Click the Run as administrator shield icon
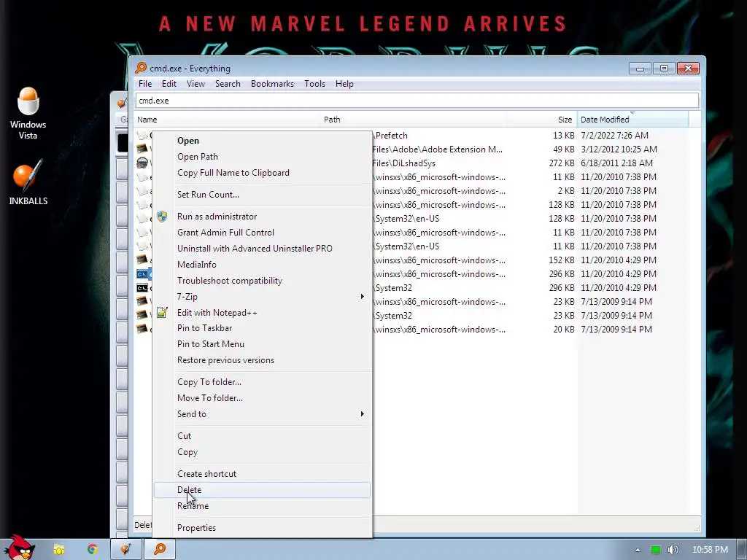747x560 pixels. click(162, 217)
